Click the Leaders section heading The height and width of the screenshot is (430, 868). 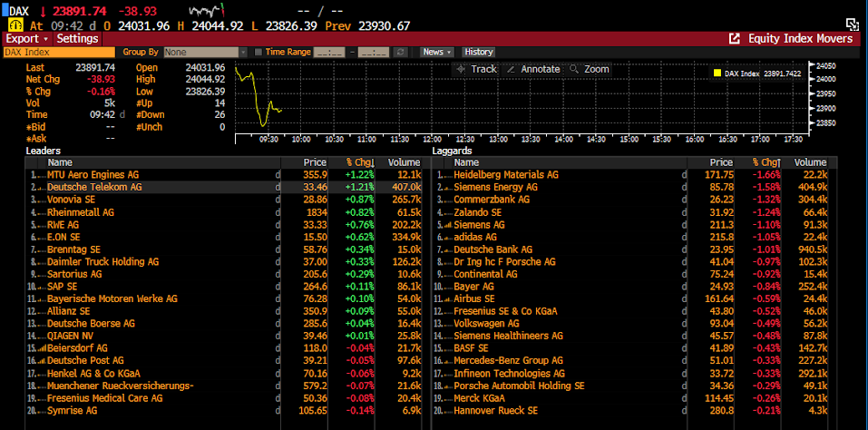tap(44, 151)
